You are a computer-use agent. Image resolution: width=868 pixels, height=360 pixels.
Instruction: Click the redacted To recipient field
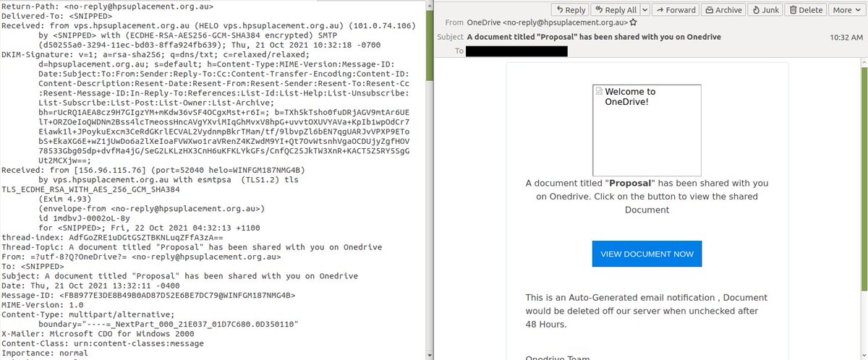click(516, 51)
